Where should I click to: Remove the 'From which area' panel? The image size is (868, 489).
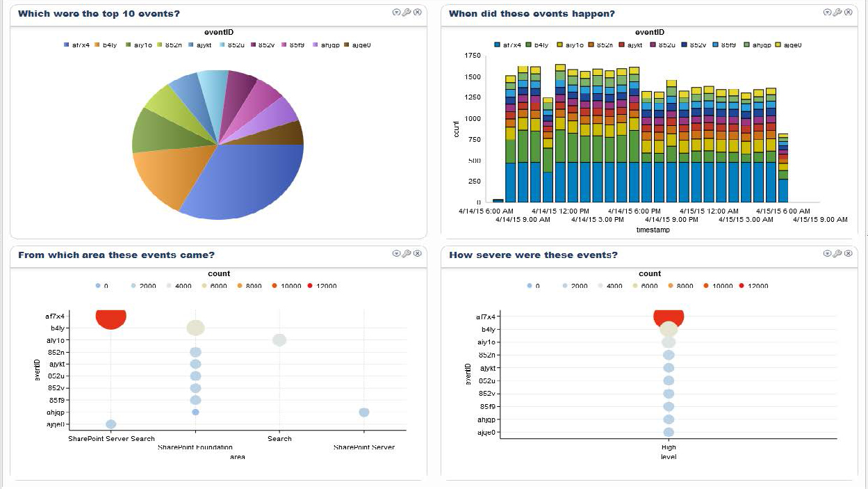click(417, 254)
